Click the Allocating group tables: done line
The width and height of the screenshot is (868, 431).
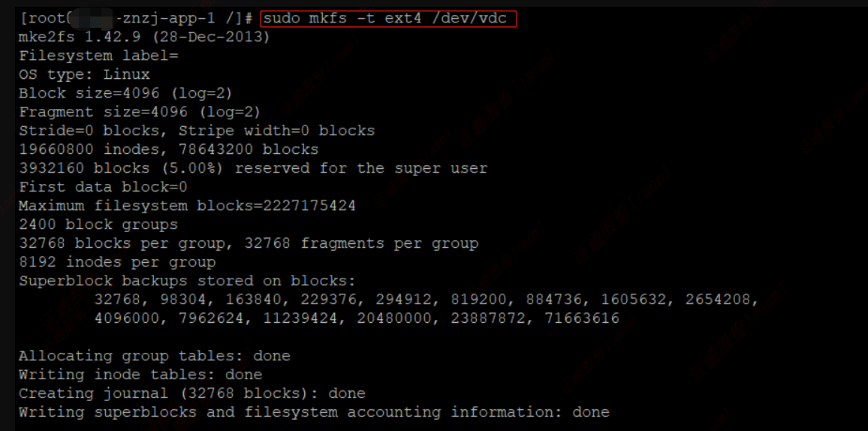(155, 356)
